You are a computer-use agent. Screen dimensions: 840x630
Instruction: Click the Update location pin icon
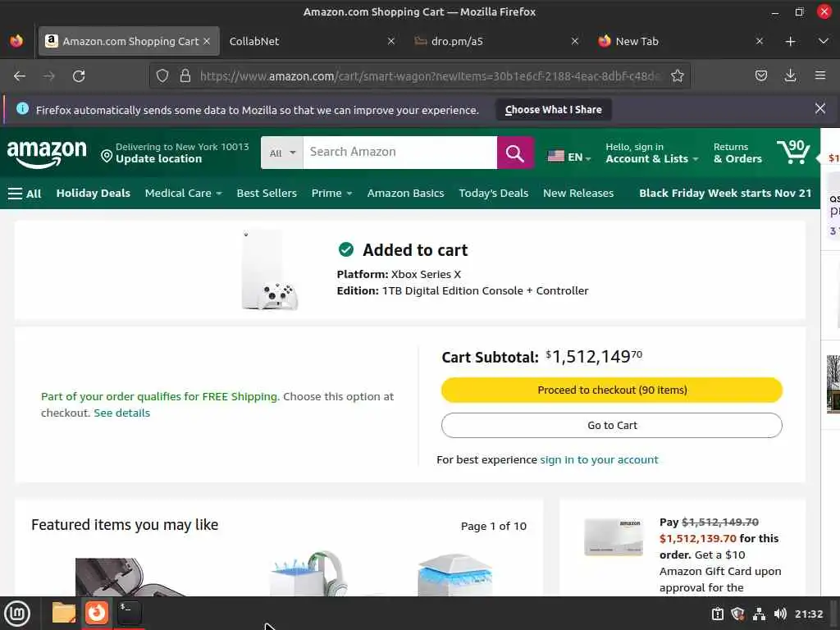tap(107, 156)
